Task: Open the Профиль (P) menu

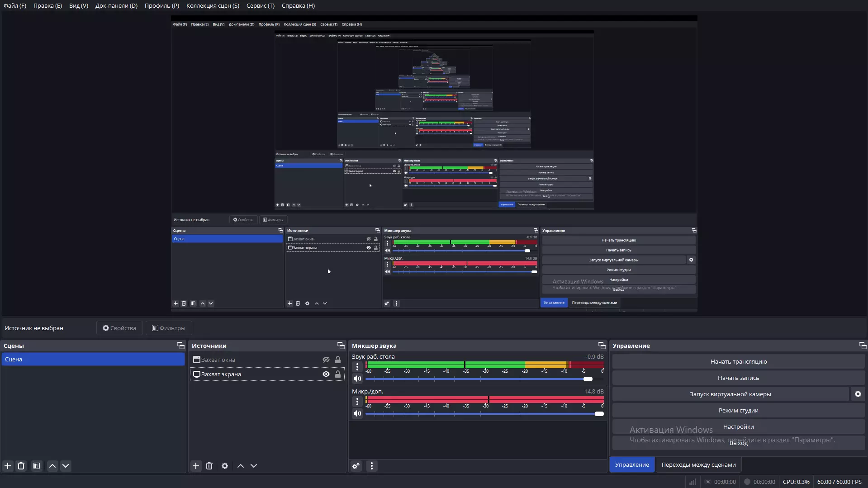Action: coord(162,6)
